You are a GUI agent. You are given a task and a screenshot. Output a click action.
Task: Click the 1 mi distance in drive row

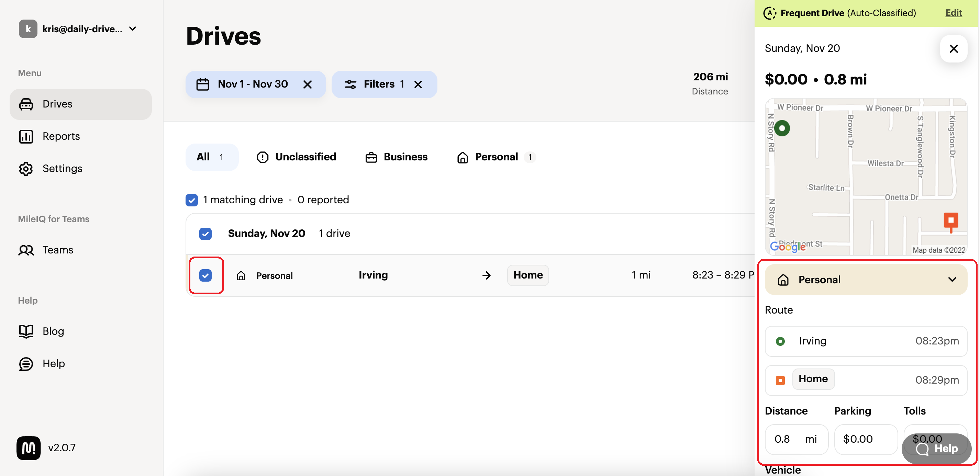coord(641,275)
